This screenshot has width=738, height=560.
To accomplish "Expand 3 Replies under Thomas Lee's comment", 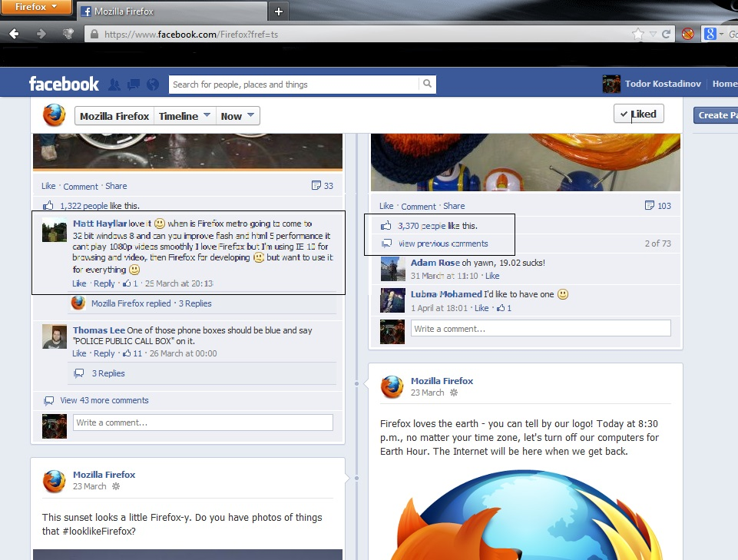I will 108,373.
